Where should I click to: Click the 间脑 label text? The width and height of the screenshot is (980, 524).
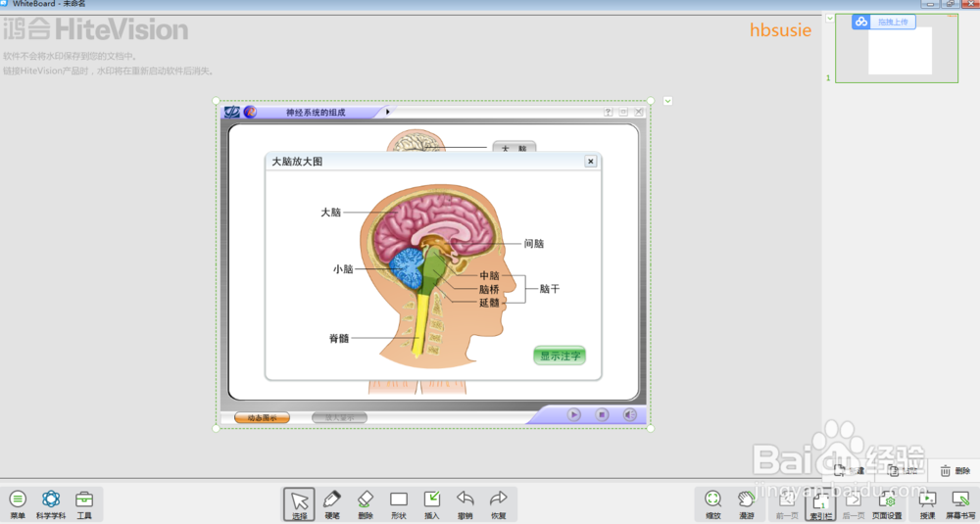point(534,244)
